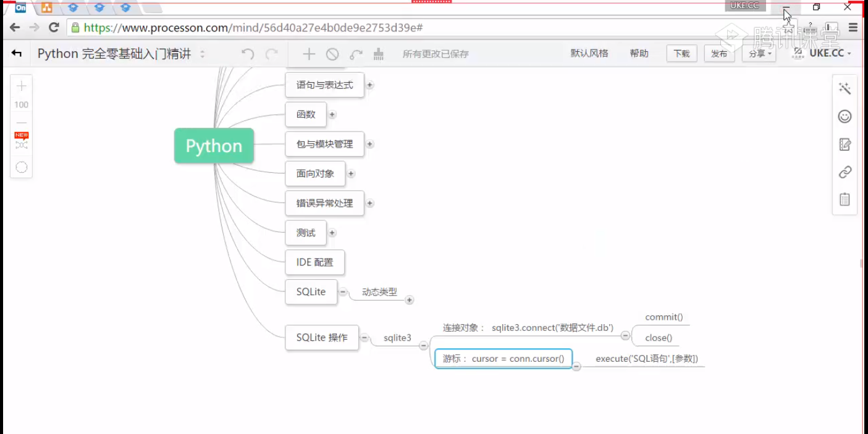Image resolution: width=868 pixels, height=434 pixels.
Task: Open the Chrome hamburger menu
Action: pyautogui.click(x=853, y=28)
